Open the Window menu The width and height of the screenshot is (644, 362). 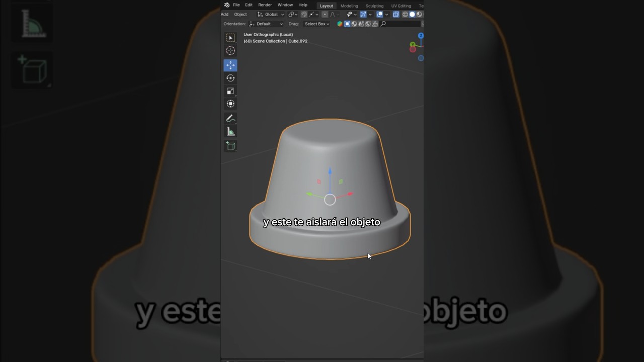coord(285,5)
